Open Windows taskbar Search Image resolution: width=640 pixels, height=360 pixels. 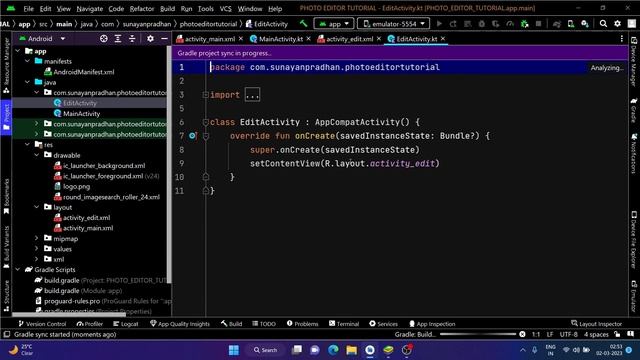coord(265,350)
